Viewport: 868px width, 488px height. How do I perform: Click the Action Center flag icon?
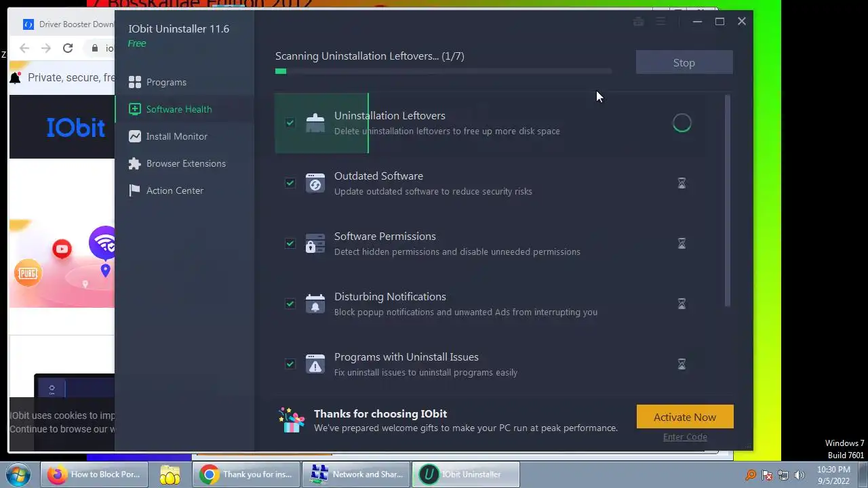pyautogui.click(x=135, y=190)
